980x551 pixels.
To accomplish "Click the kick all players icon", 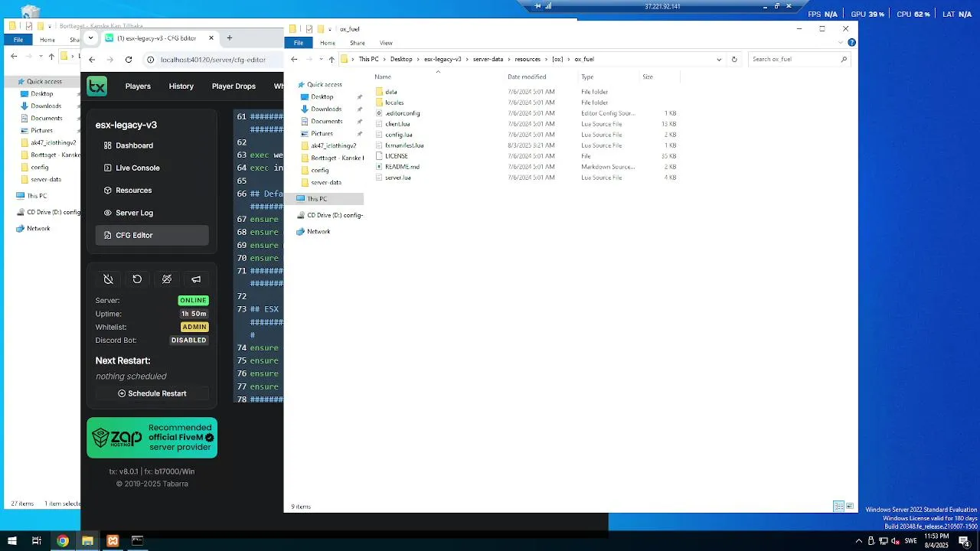I will pyautogui.click(x=167, y=279).
